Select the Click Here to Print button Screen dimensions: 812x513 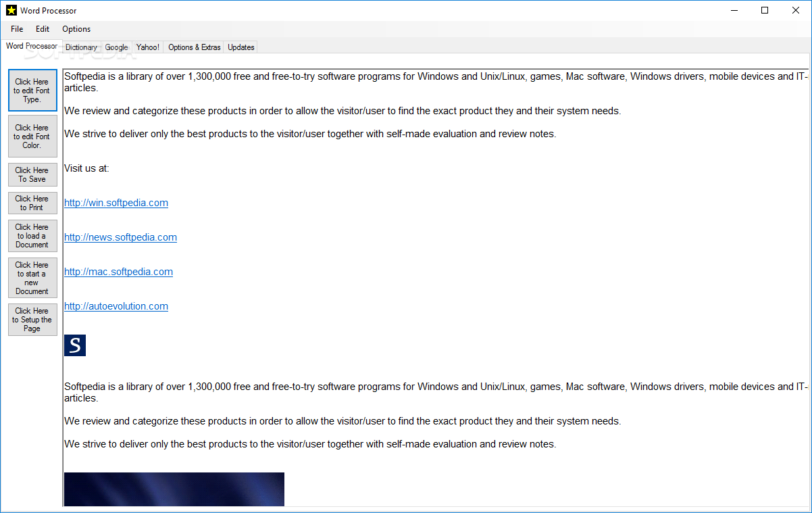(32, 203)
